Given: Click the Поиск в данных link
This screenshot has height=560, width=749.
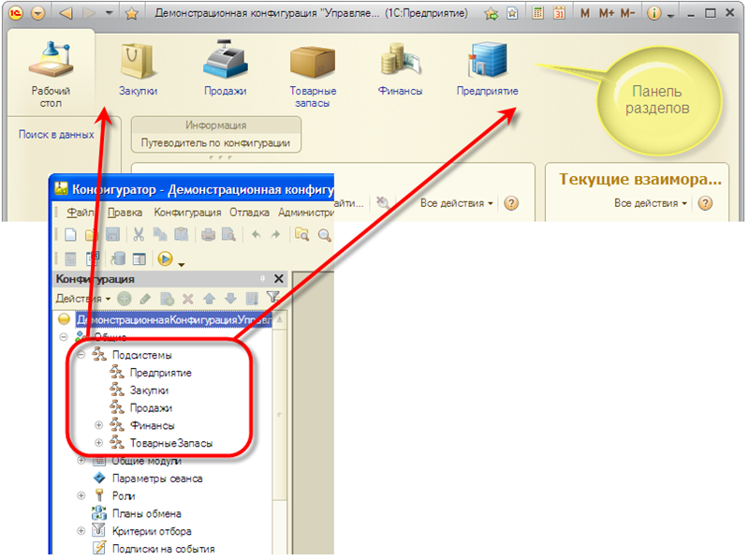Looking at the screenshot, I should pyautogui.click(x=56, y=134).
